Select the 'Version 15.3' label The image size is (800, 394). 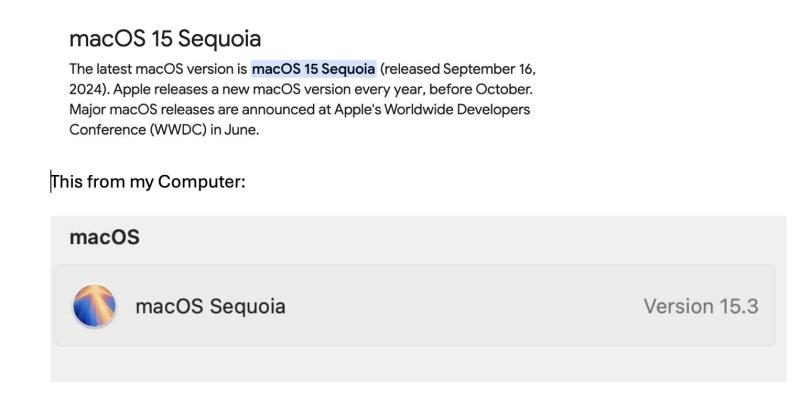(701, 306)
